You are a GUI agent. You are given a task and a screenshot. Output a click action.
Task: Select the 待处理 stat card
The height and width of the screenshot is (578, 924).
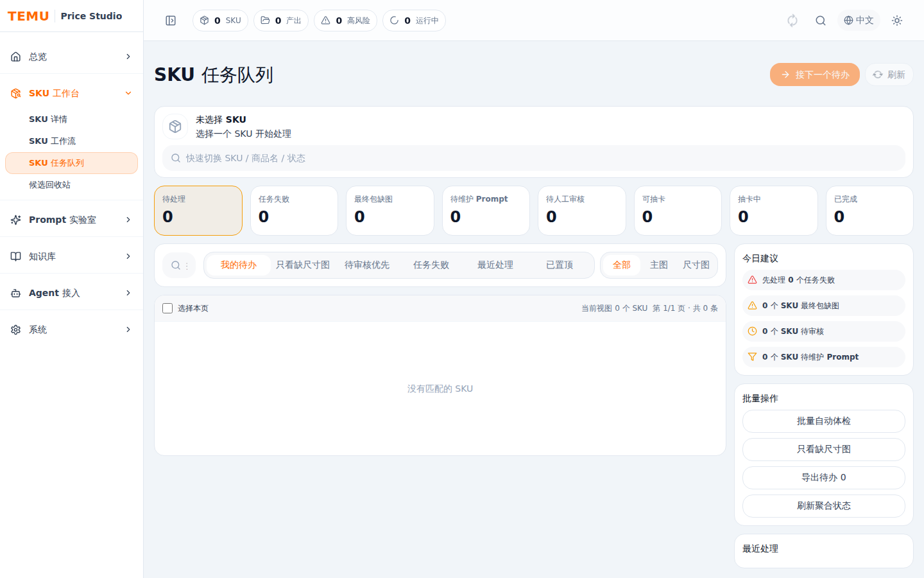[198, 211]
